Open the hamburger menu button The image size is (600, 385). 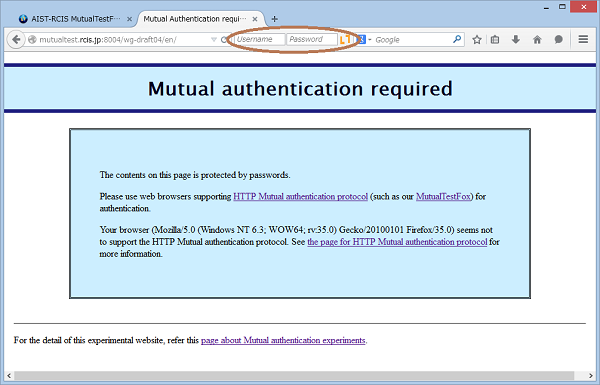583,39
